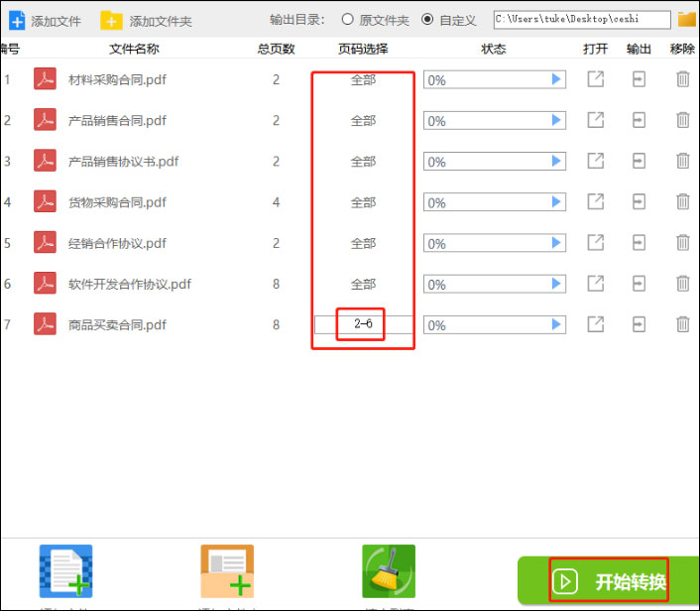
Task: Click the 文件名称 column header
Action: [x=134, y=49]
